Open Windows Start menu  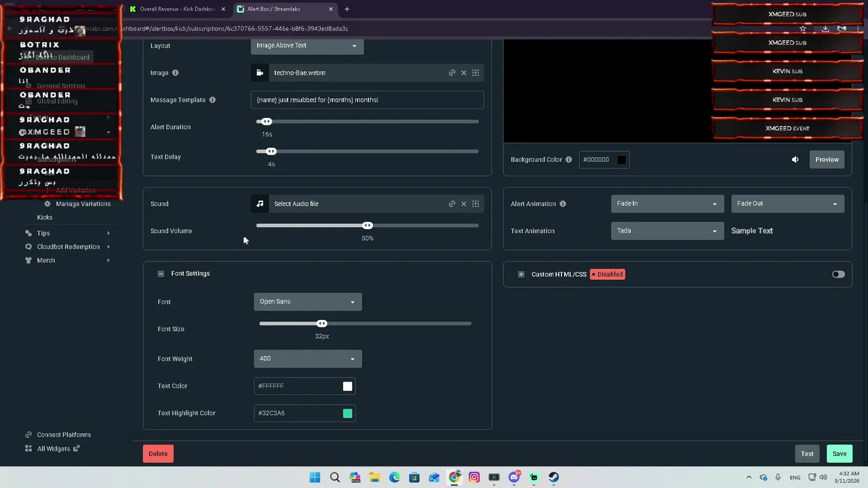tap(315, 477)
